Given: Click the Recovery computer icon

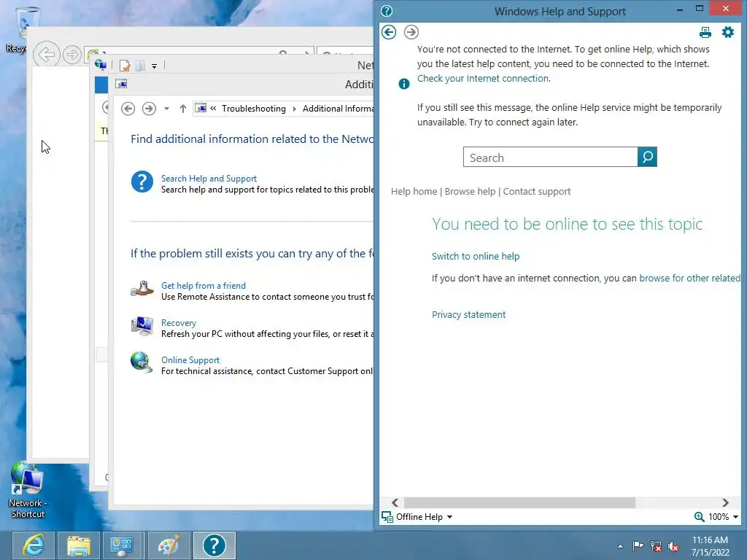Looking at the screenshot, I should pyautogui.click(x=142, y=326).
